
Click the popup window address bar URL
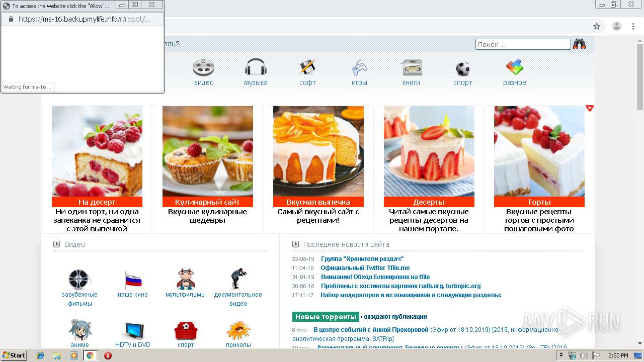[85, 19]
